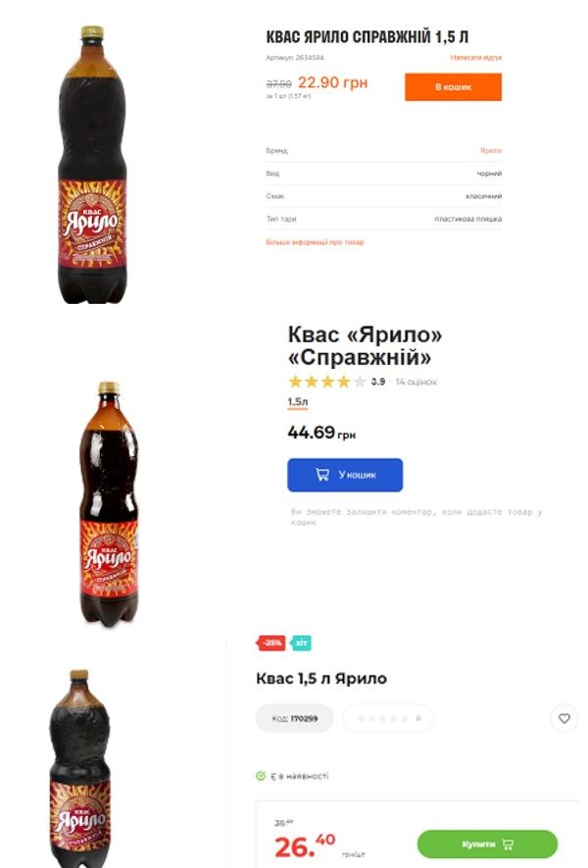The height and width of the screenshot is (868, 588).
Task: Open the '14 оцінок' ratings link
Action: tap(416, 382)
